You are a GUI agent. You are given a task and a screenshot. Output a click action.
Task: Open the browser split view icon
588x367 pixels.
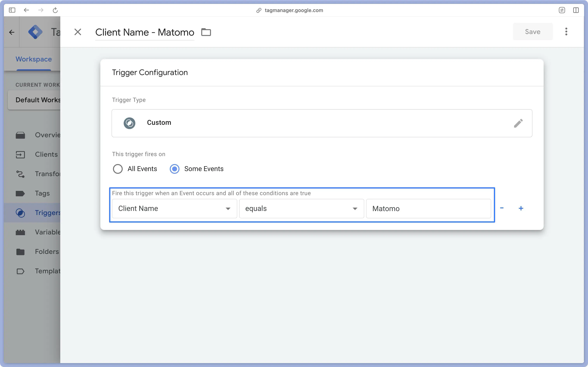point(576,10)
